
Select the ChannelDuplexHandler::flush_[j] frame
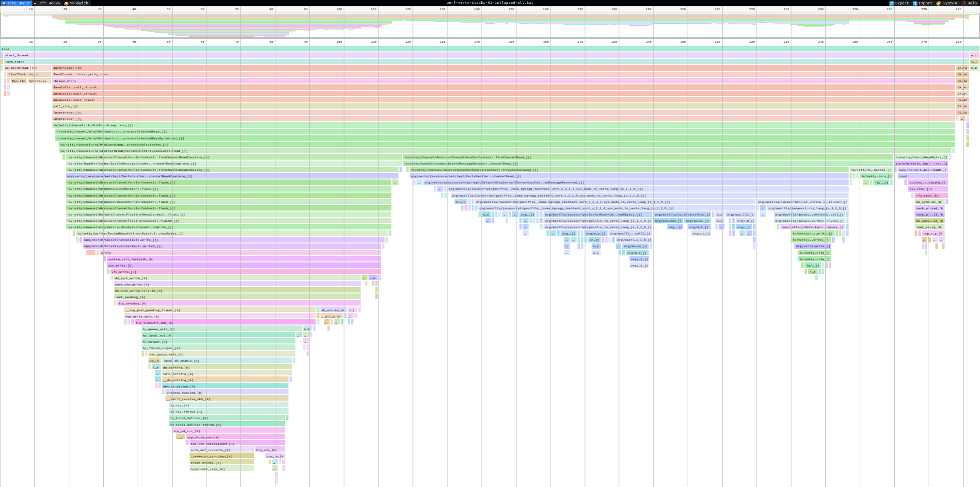tap(228, 189)
